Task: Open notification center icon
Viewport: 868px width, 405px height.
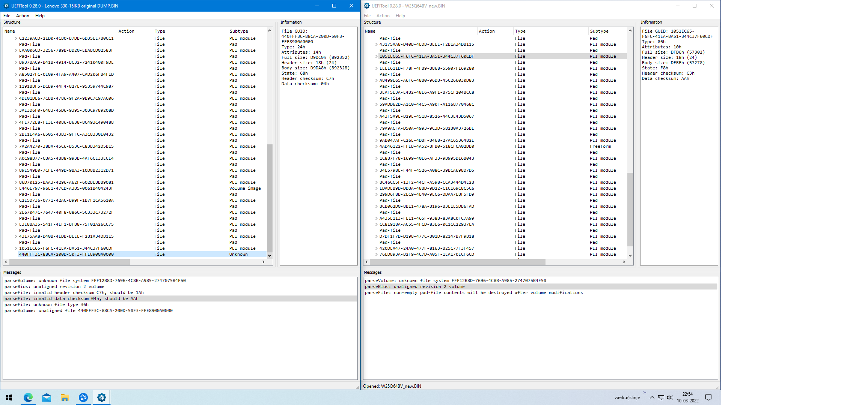Action: point(708,397)
